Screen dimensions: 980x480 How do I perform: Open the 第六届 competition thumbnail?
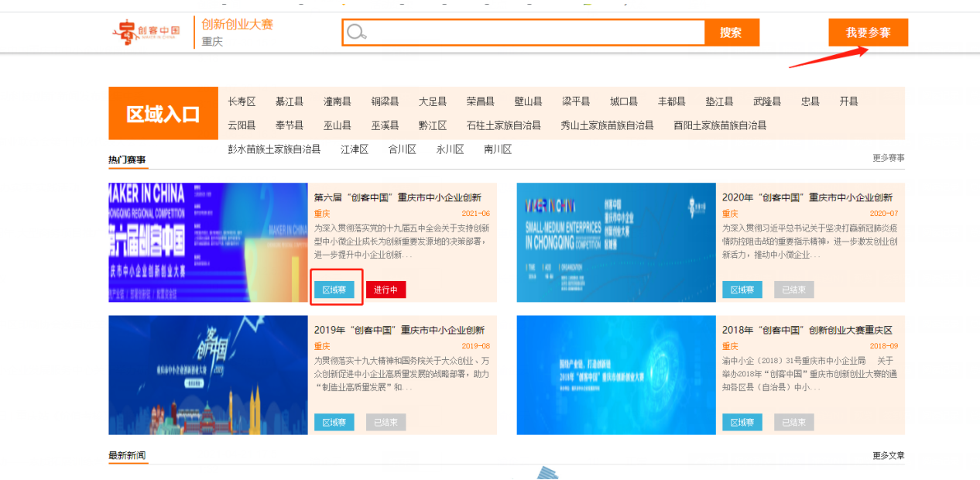pos(208,242)
